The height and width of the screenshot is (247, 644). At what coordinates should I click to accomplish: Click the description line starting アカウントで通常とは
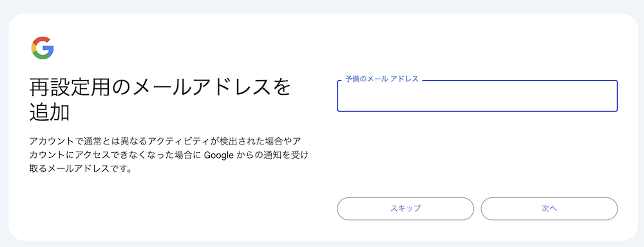point(168,141)
